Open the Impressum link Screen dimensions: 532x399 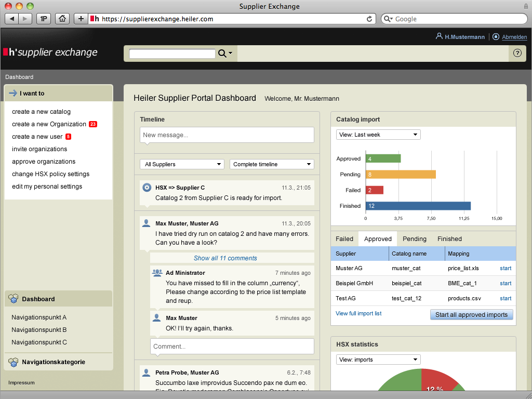click(21, 383)
